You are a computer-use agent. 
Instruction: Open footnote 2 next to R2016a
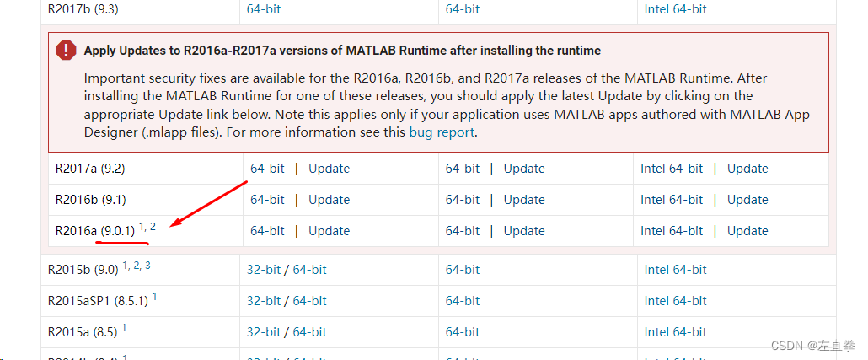tap(153, 227)
